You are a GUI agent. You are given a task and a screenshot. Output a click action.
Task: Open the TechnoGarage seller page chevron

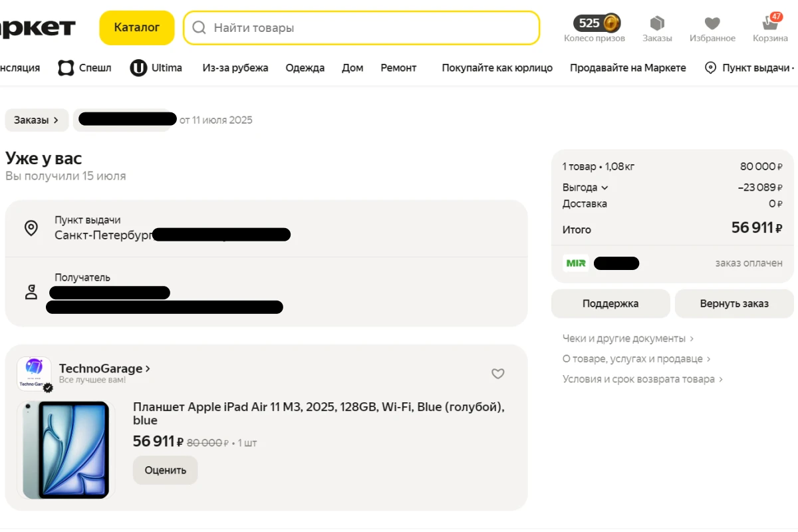(x=148, y=368)
